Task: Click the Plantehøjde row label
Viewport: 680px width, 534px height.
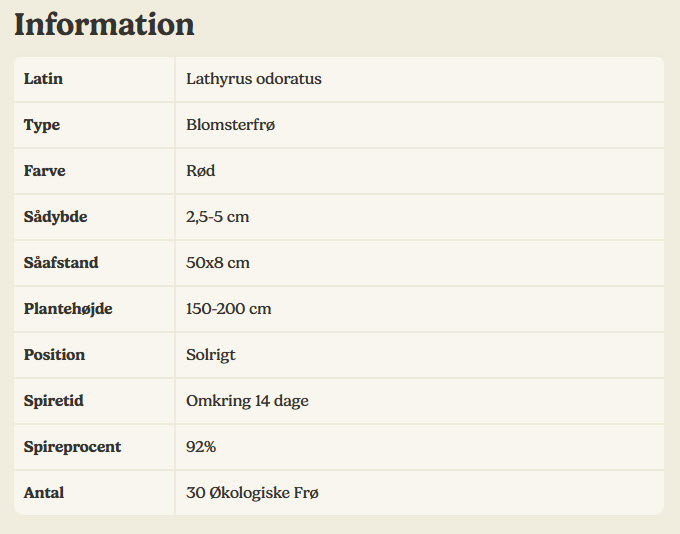Action: coord(68,309)
